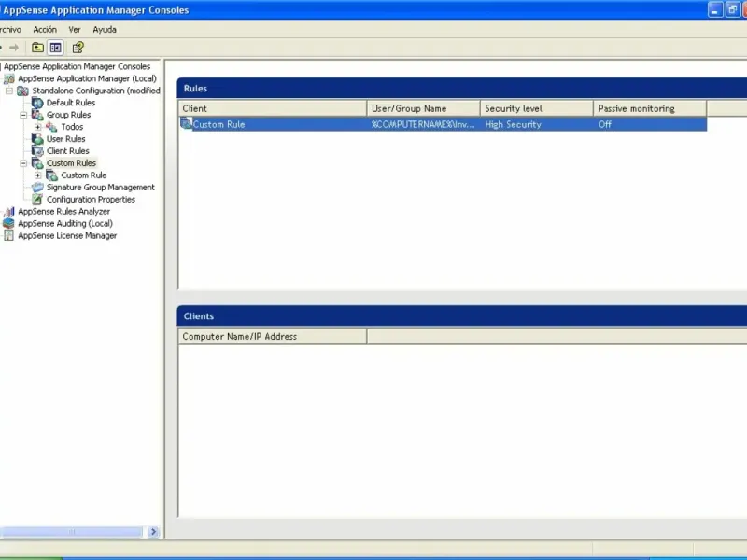
Task: Click the Custom Rule child node icon
Action: click(x=51, y=175)
